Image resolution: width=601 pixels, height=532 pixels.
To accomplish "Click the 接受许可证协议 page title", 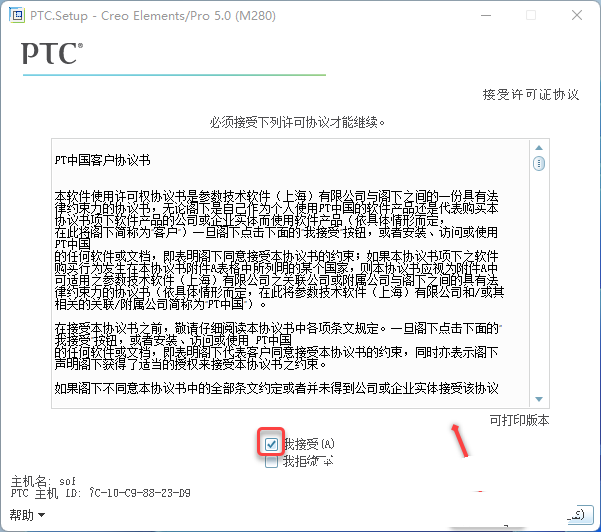I will click(531, 94).
